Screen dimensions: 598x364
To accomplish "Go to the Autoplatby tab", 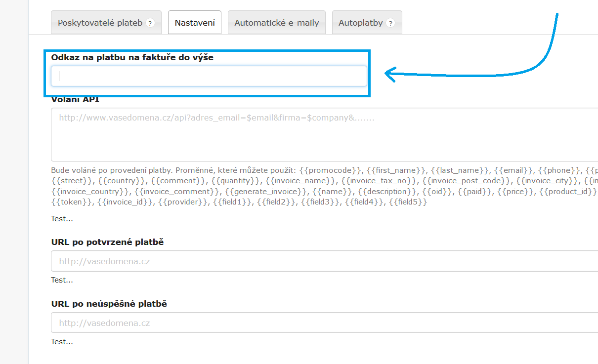I will point(361,23).
